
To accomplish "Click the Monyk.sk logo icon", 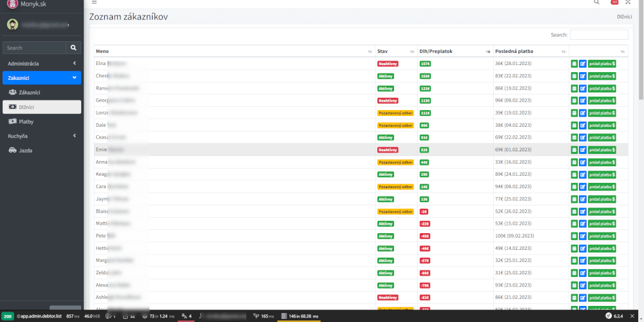I will pyautogui.click(x=12, y=4).
